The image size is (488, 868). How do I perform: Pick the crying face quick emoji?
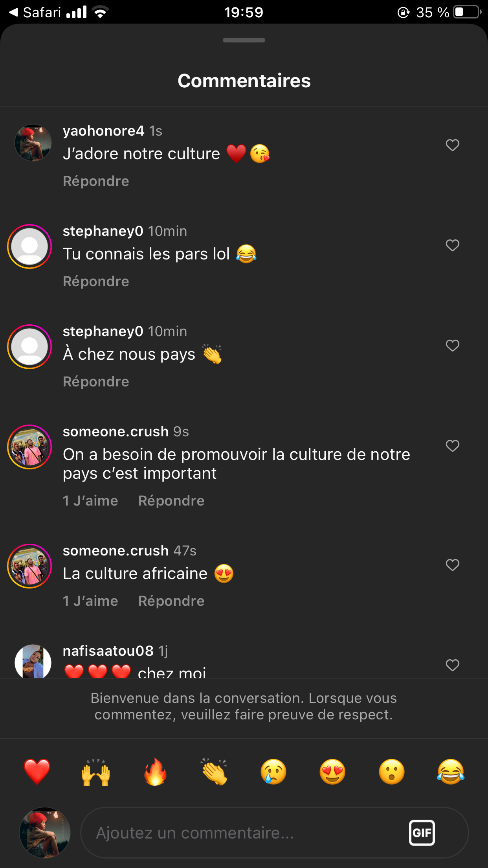click(x=273, y=772)
